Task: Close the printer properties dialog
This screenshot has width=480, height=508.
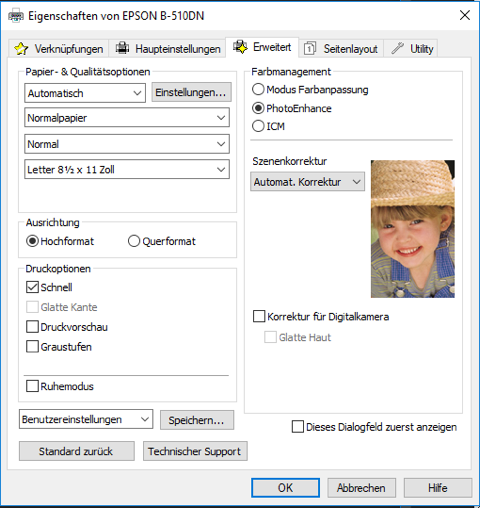Action: click(x=465, y=15)
